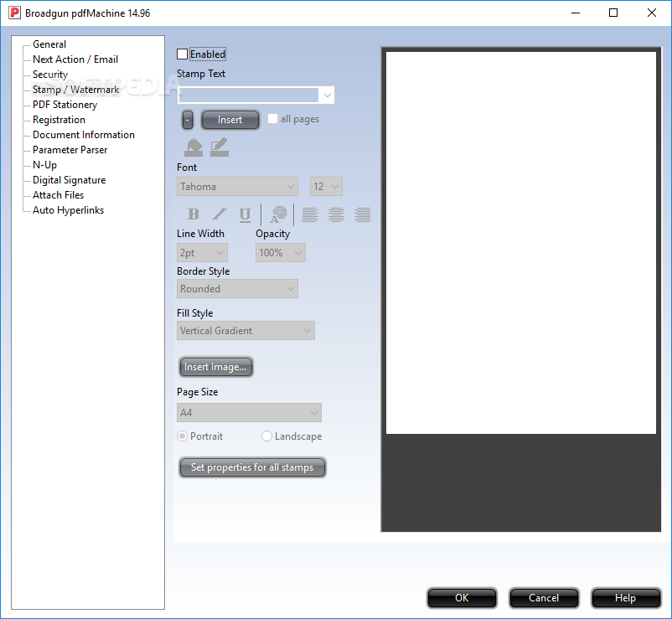This screenshot has width=672, height=619.
Task: Click the Insert stamp button
Action: 230,120
